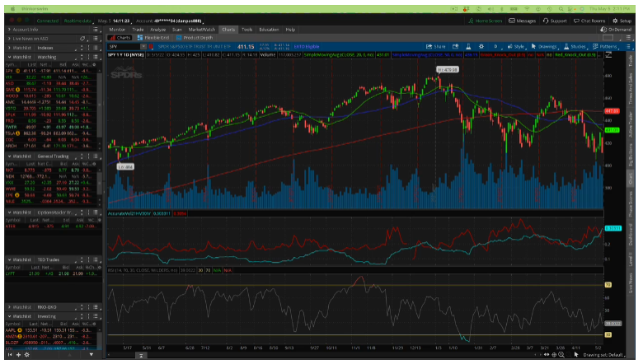Open the Setup gear menu
The image size is (643, 364).
[622, 21]
